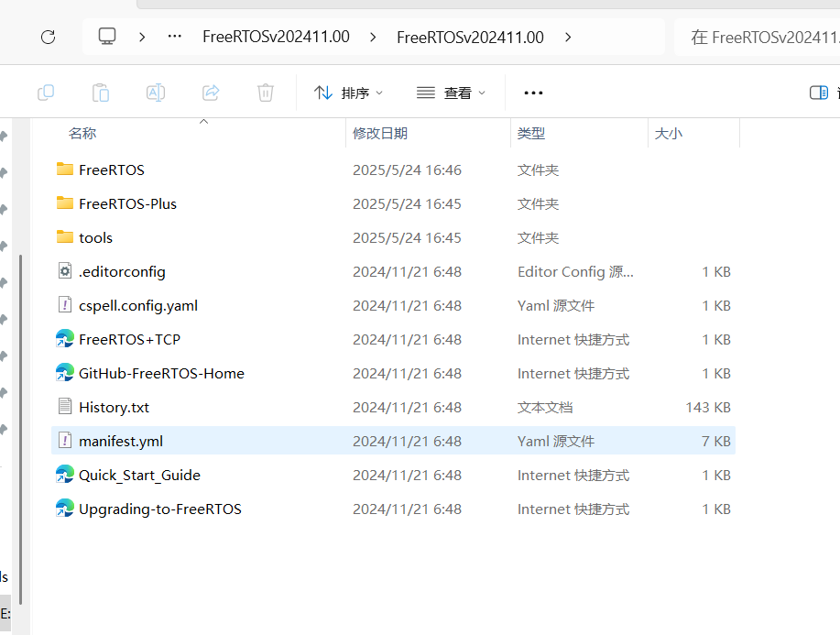
Task: Open the ... more options menu
Action: point(533,92)
